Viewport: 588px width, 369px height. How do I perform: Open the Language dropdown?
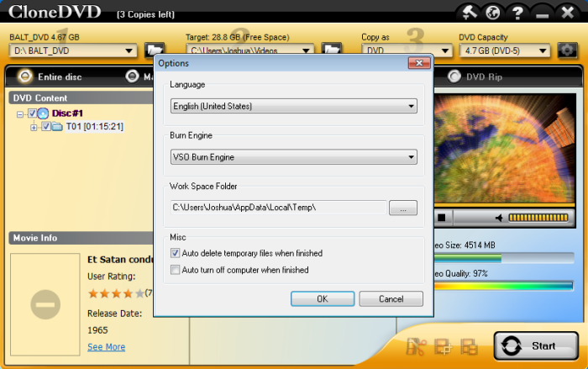(x=293, y=106)
